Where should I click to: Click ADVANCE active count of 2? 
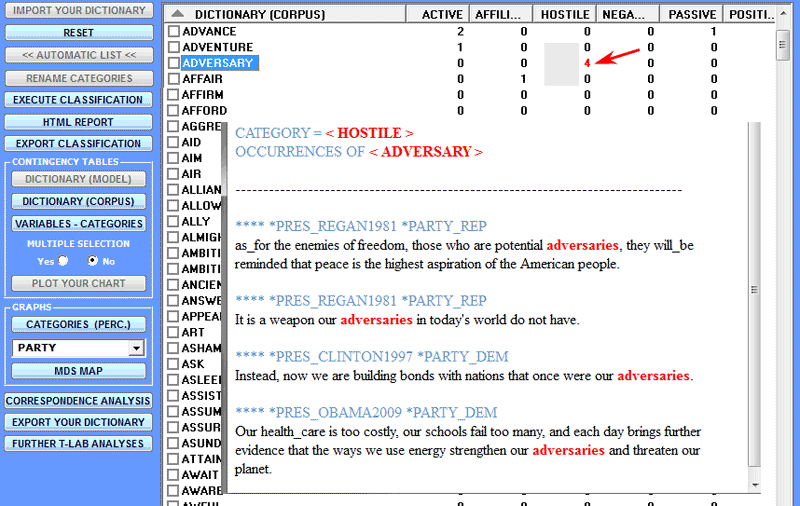point(460,31)
